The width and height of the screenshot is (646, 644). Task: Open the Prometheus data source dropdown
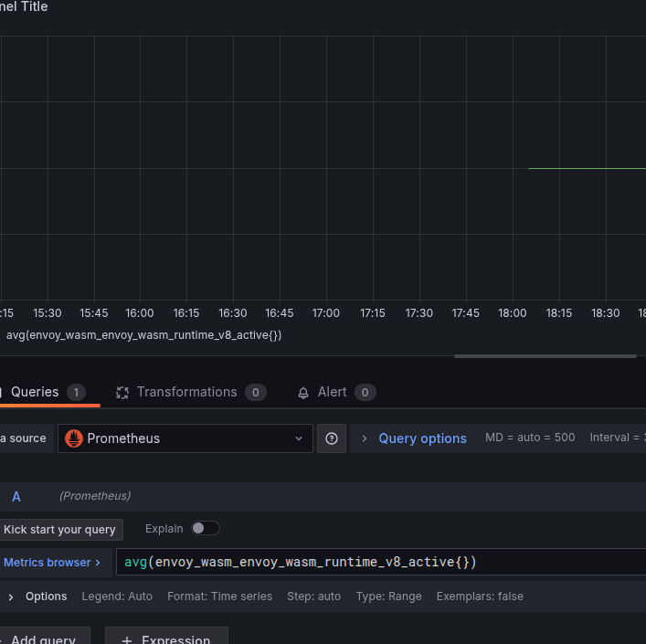click(x=185, y=438)
